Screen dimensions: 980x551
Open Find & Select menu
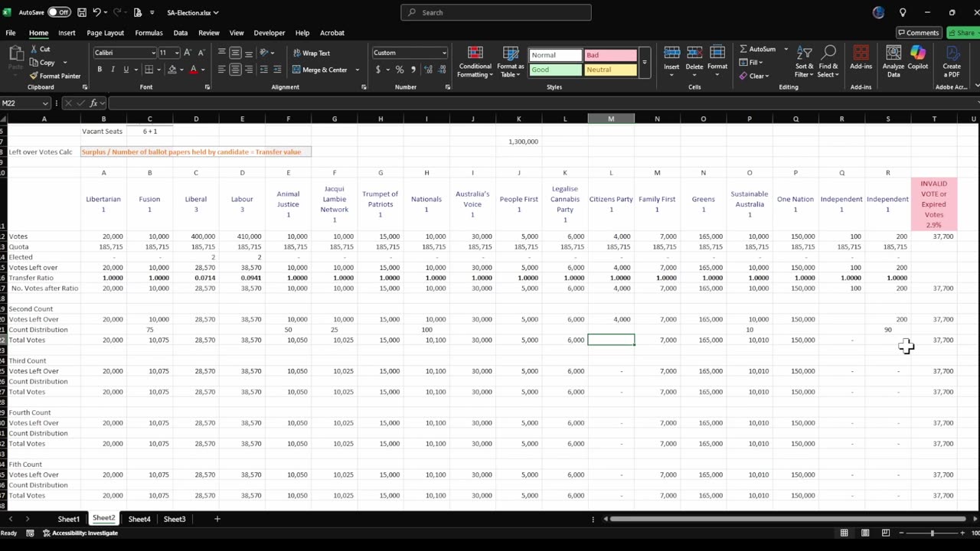tap(828, 62)
